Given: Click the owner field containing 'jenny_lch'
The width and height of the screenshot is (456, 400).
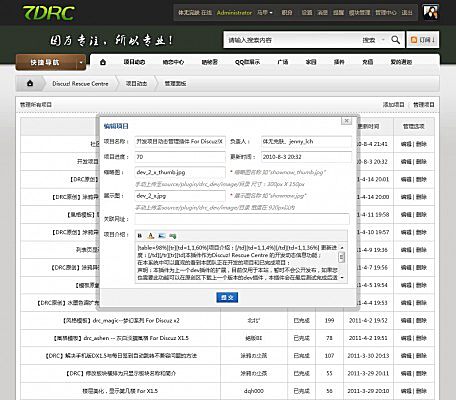Looking at the screenshot, I should [x=306, y=141].
